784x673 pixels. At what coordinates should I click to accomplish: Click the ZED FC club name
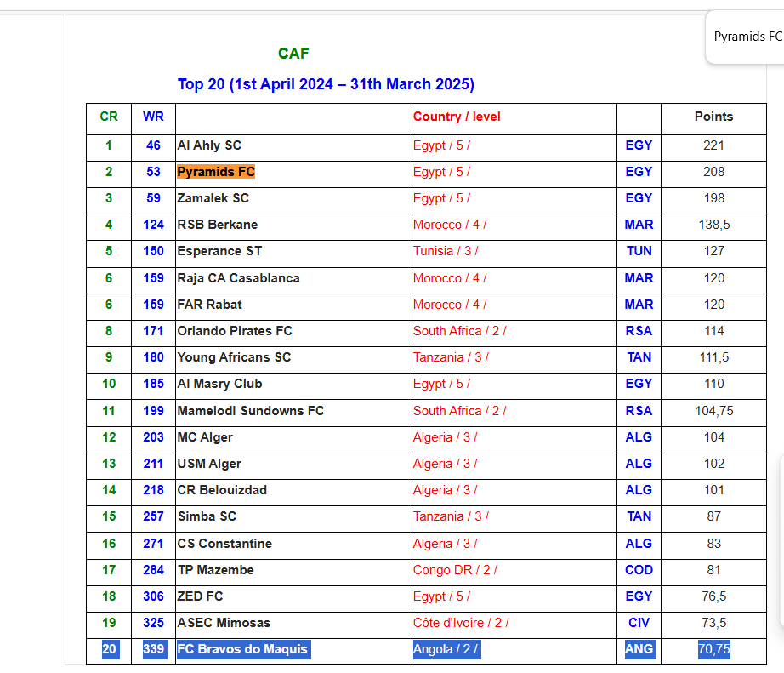200,596
